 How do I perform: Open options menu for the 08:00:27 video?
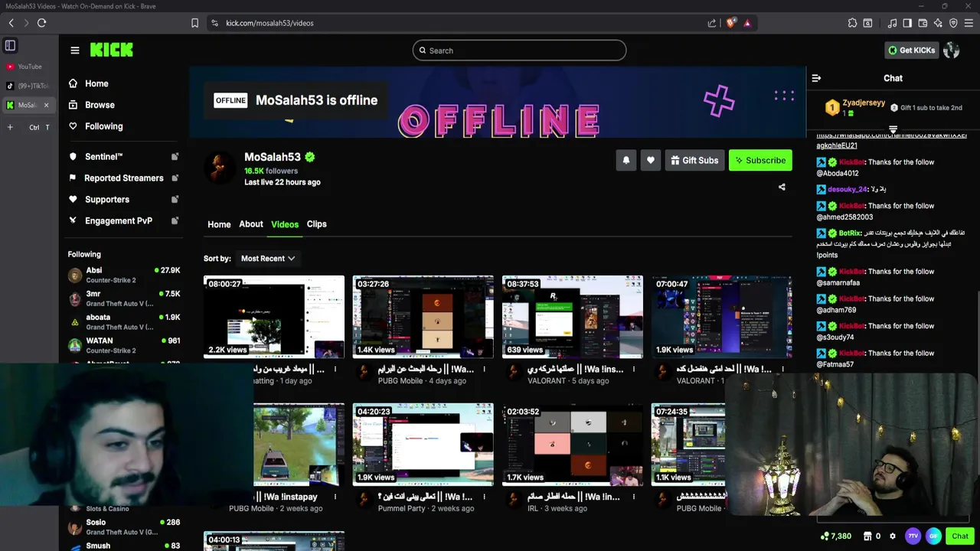pyautogui.click(x=335, y=369)
